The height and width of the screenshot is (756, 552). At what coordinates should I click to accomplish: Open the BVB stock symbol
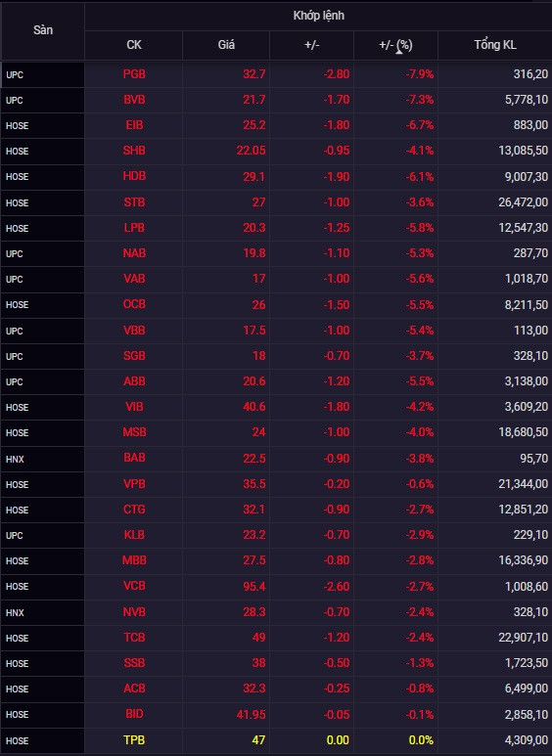pyautogui.click(x=134, y=100)
